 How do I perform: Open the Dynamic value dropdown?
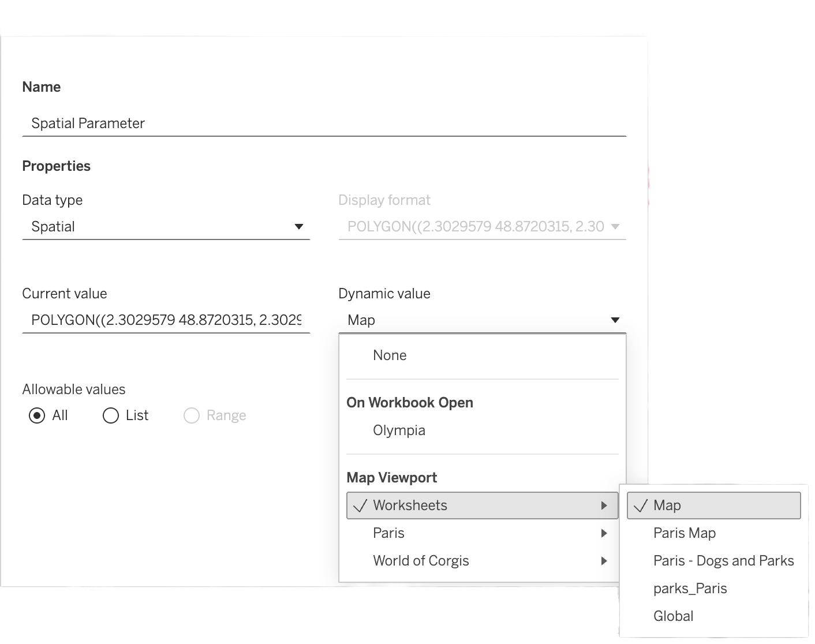pos(481,320)
